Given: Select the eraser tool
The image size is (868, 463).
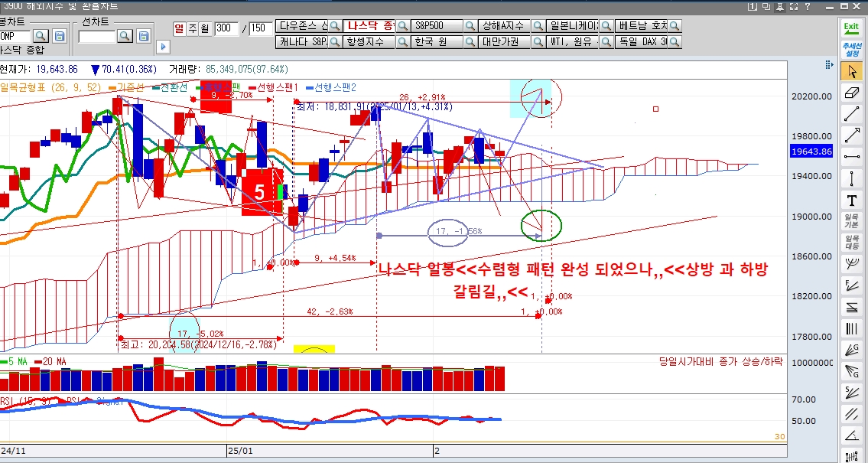Looking at the screenshot, I should pos(851,93).
